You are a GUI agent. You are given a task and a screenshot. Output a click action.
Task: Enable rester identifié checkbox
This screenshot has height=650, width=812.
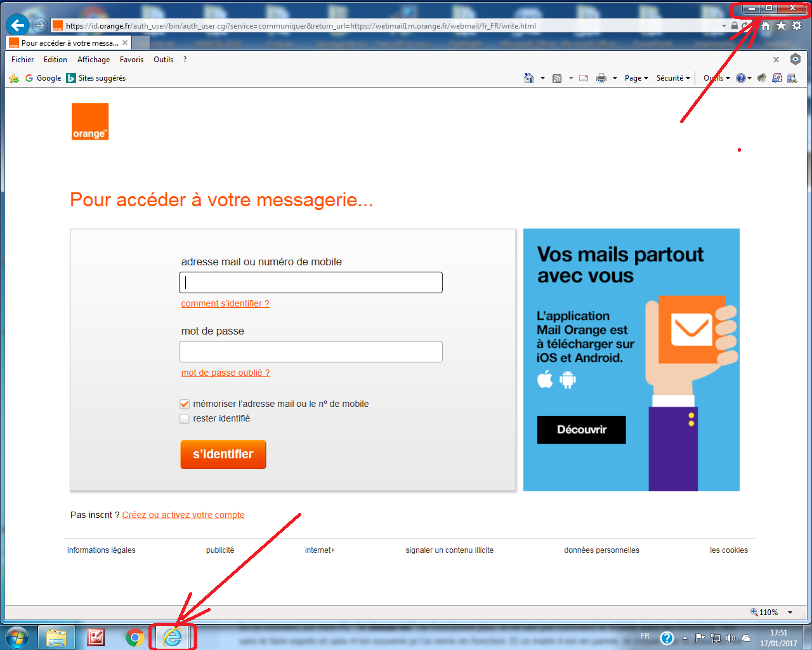click(185, 418)
